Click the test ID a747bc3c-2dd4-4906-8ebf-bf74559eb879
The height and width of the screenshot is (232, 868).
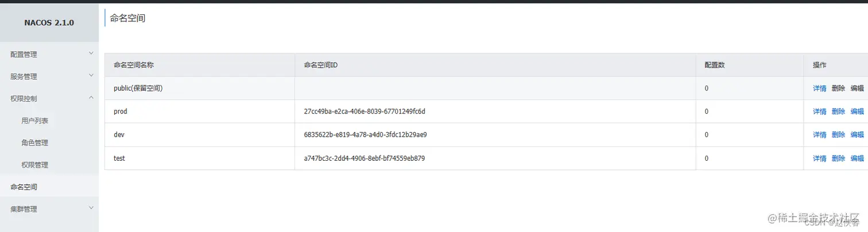click(x=364, y=158)
